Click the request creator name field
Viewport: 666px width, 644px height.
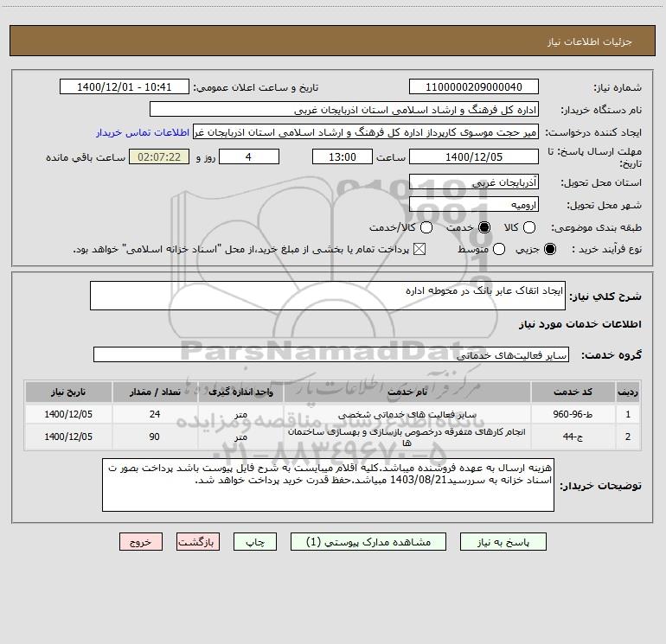pos(366,132)
